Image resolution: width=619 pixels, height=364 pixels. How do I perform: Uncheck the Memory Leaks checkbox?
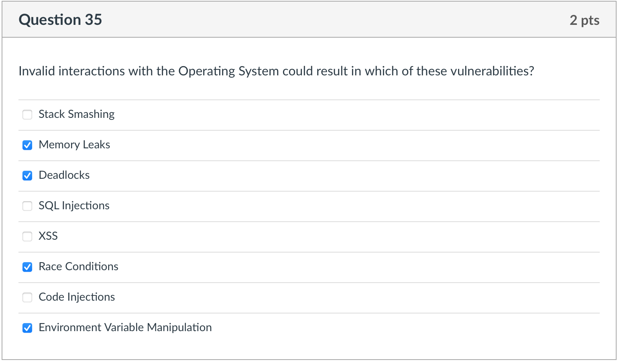27,145
